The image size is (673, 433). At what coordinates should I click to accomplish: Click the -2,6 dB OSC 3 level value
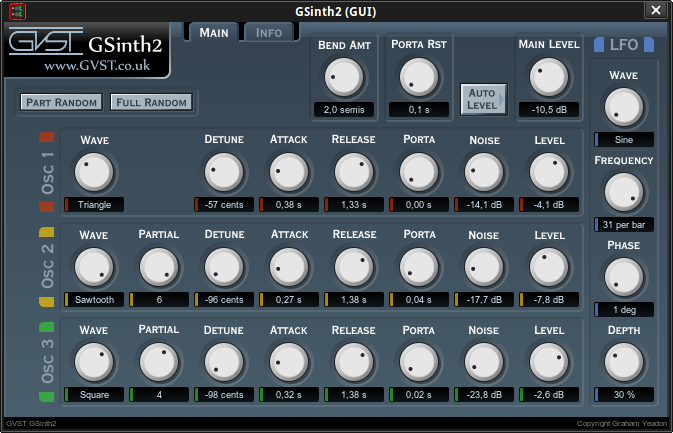(x=549, y=395)
